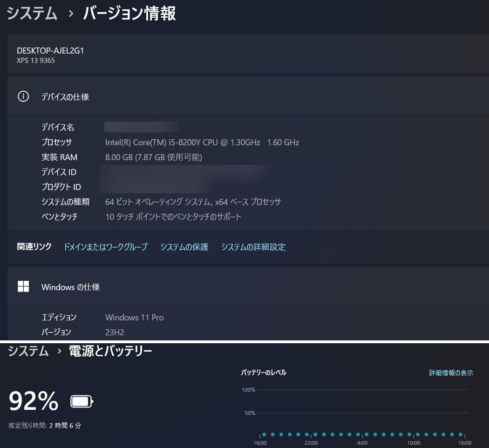Click 詳細情報の表示 battery link
This screenshot has height=448, width=489.
click(x=451, y=373)
